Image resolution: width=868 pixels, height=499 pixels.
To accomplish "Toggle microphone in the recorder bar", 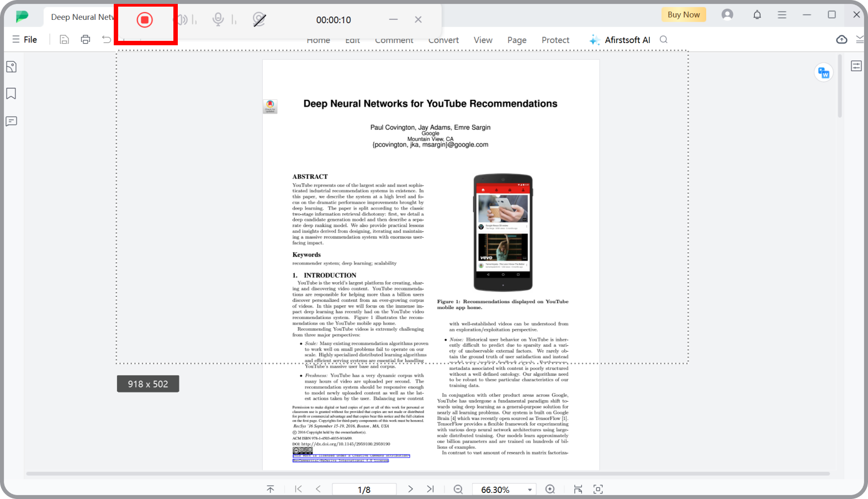I will pyautogui.click(x=219, y=20).
